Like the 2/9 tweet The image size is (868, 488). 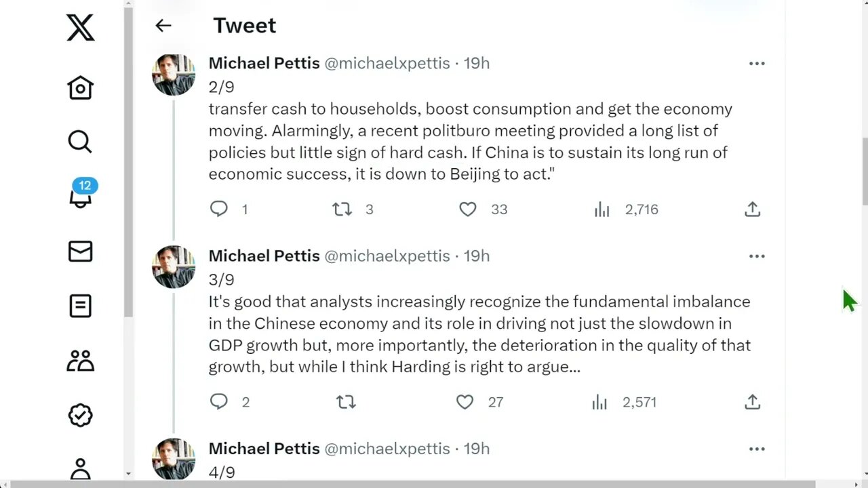(x=467, y=209)
